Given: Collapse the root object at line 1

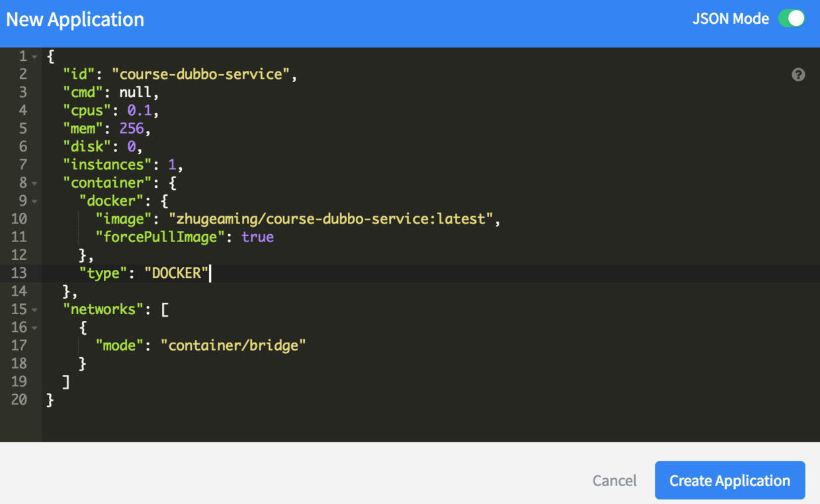Looking at the screenshot, I should click(x=34, y=57).
